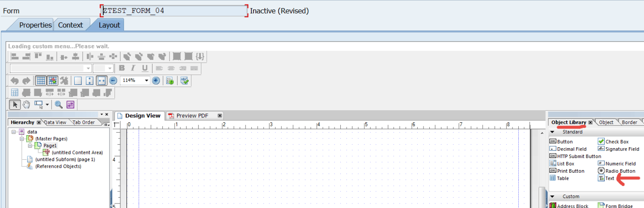Open the Field Edit tool dropdown arrow
This screenshot has width=644, height=208.
(x=47, y=105)
